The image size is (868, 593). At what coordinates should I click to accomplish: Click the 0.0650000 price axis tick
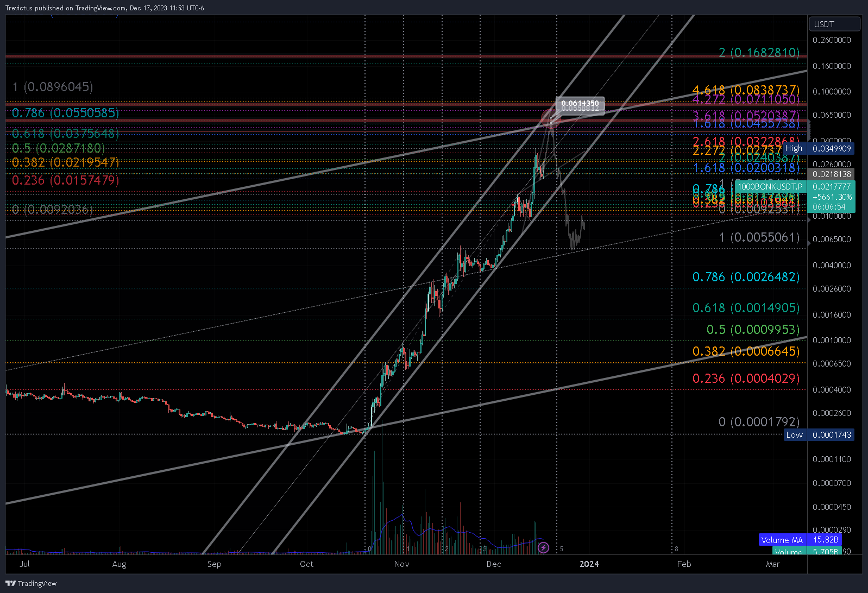point(832,115)
